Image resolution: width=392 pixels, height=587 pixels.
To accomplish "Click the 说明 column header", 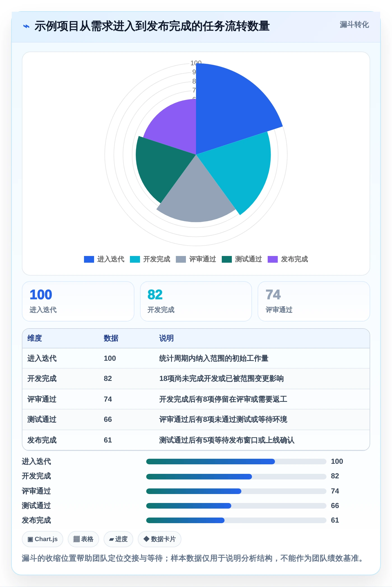I will pyautogui.click(x=166, y=338).
